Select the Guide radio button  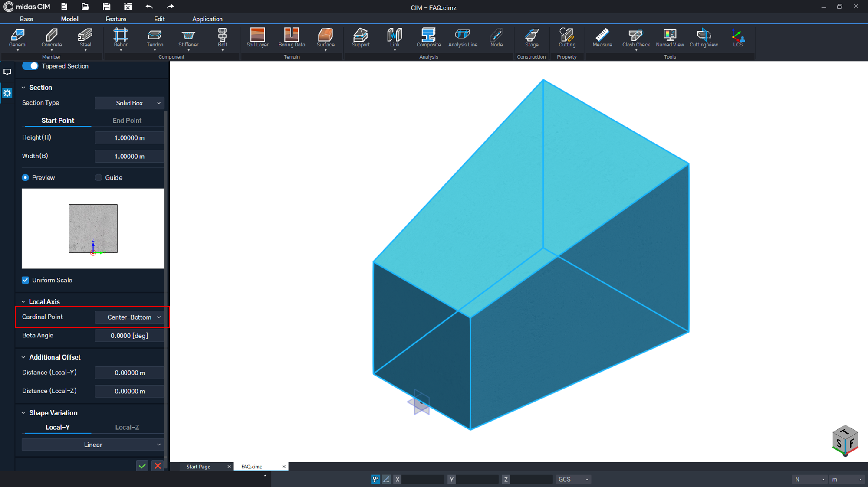click(99, 178)
